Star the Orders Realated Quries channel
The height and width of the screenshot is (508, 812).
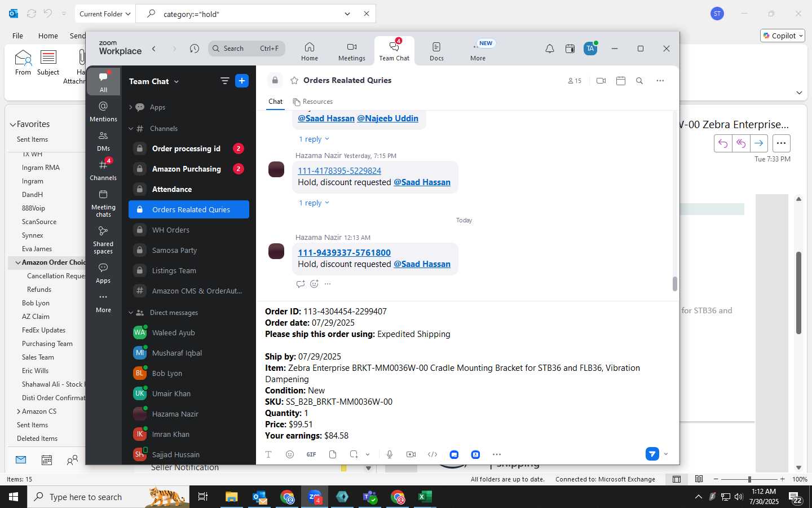click(x=294, y=81)
